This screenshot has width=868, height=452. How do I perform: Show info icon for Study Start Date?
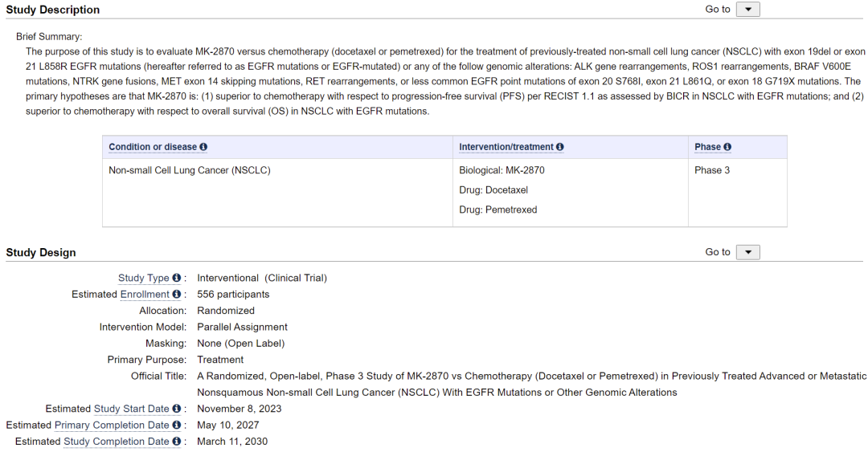pyautogui.click(x=176, y=409)
